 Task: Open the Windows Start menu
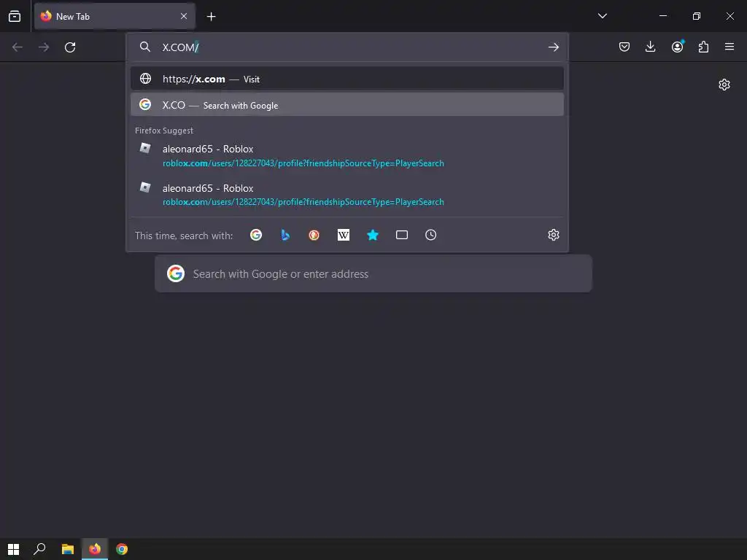point(13,549)
